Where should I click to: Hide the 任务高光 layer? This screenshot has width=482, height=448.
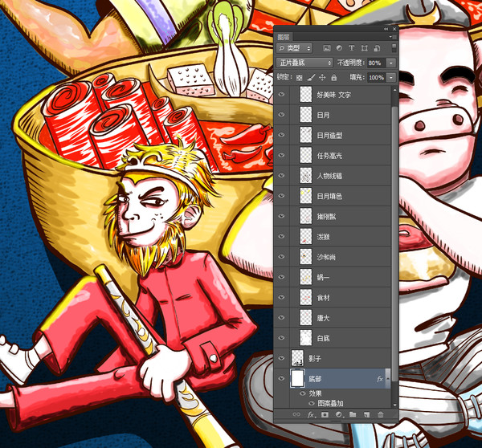coord(281,155)
